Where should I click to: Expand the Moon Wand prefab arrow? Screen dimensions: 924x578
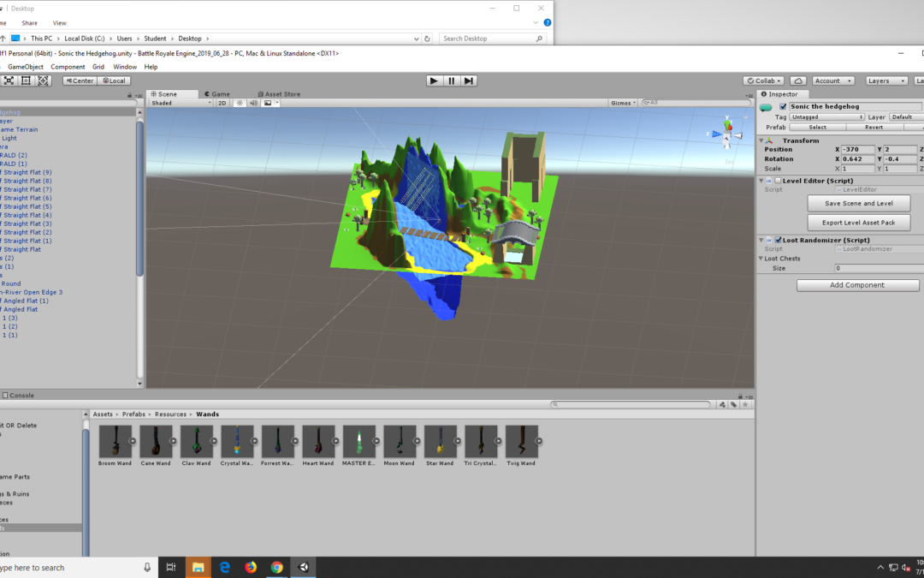click(x=417, y=441)
